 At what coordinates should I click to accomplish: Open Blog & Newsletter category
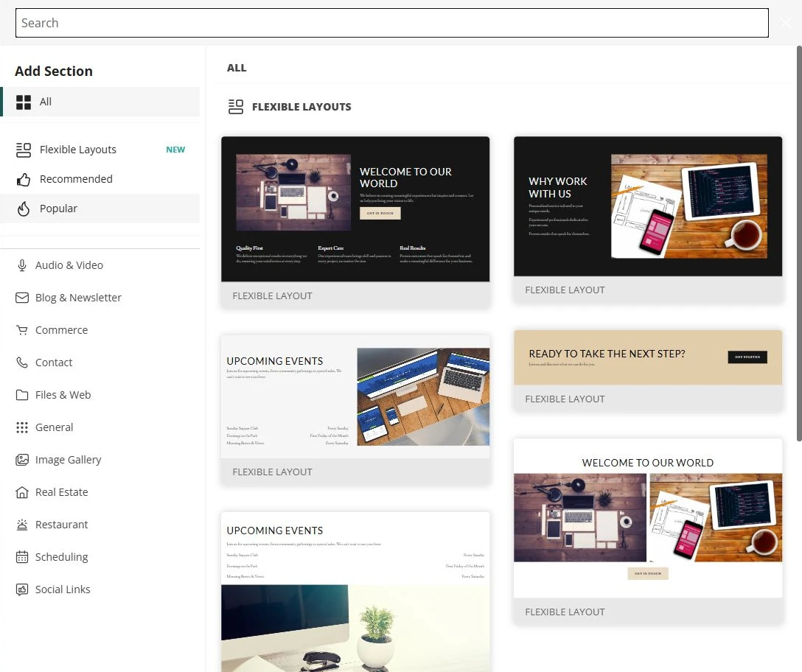pyautogui.click(x=100, y=298)
